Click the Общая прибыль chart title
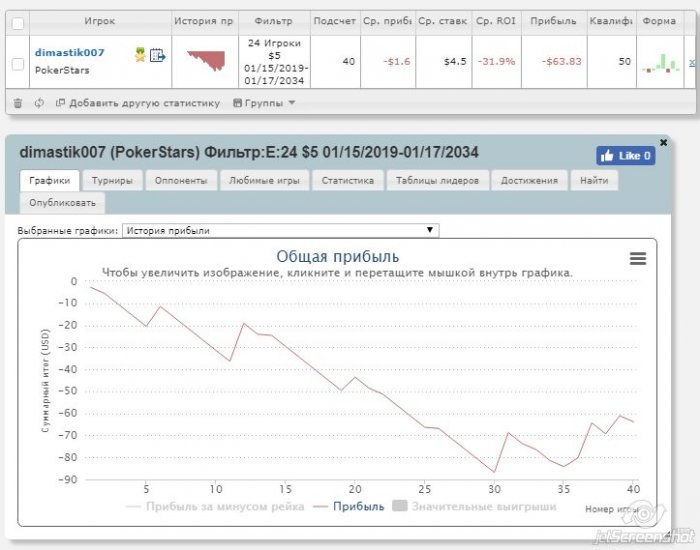Image resolution: width=700 pixels, height=550 pixels. click(x=338, y=257)
